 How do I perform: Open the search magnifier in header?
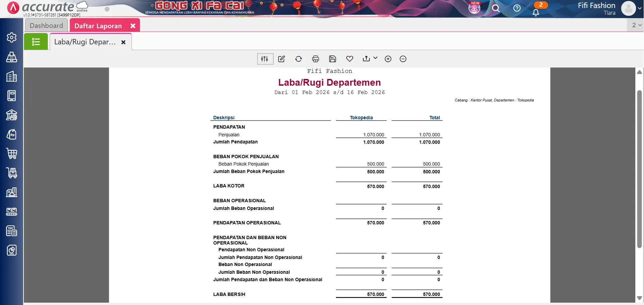click(x=496, y=8)
